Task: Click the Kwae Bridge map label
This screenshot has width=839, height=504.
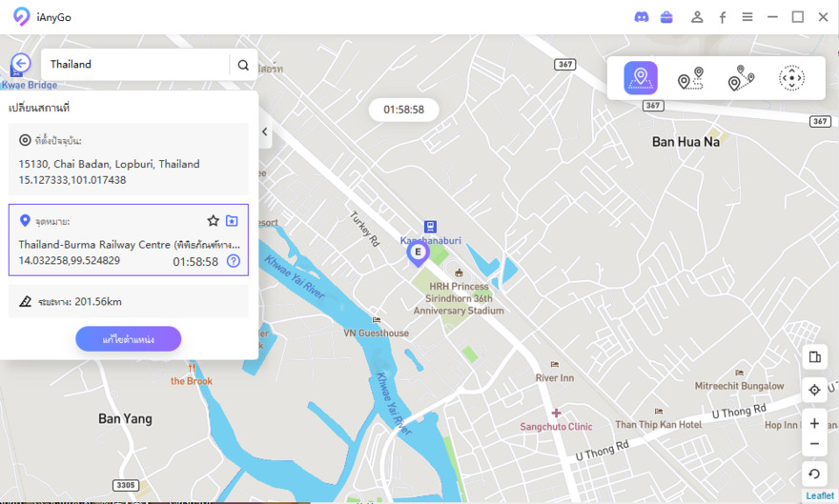Action: pyautogui.click(x=30, y=85)
